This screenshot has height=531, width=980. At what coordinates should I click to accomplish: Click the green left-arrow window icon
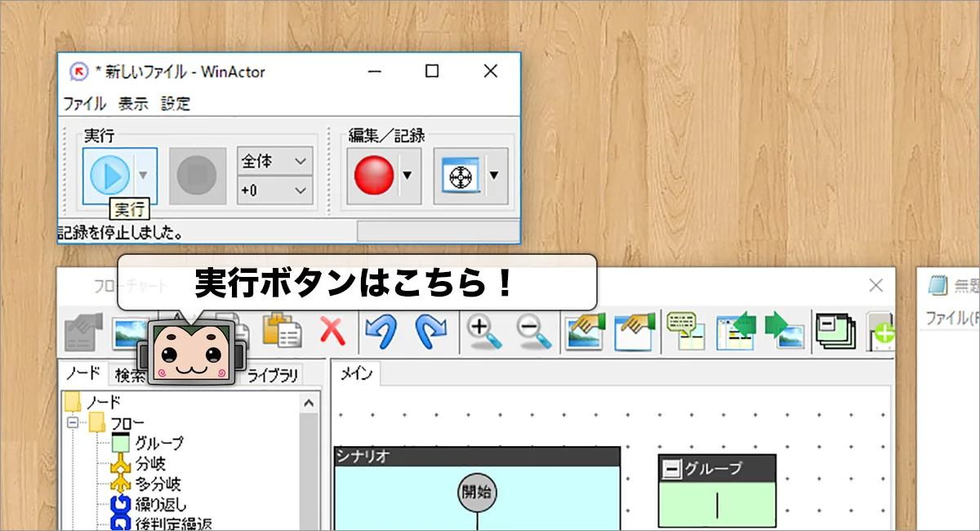tap(735, 330)
